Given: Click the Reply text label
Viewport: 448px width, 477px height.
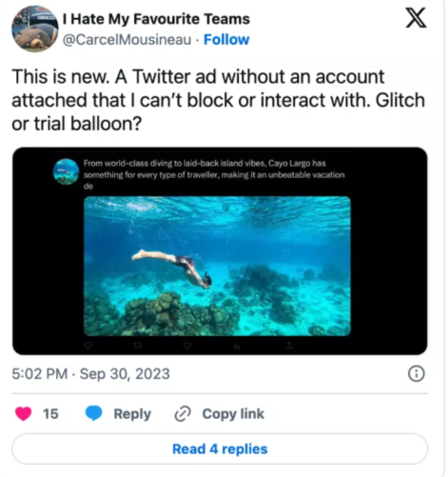Looking at the screenshot, I should pos(132,414).
